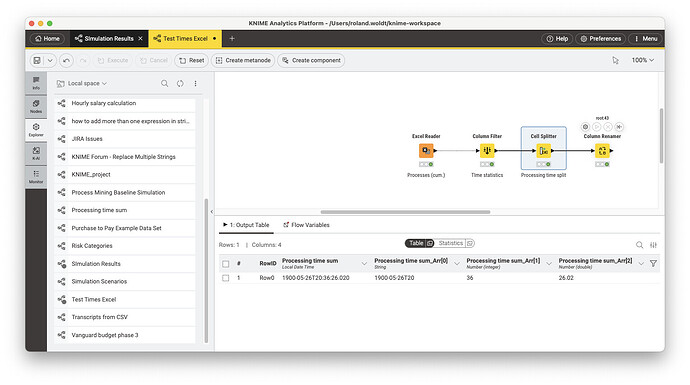This screenshot has height=385, width=690.
Task: Select the Cell Splitter node
Action: click(x=543, y=150)
